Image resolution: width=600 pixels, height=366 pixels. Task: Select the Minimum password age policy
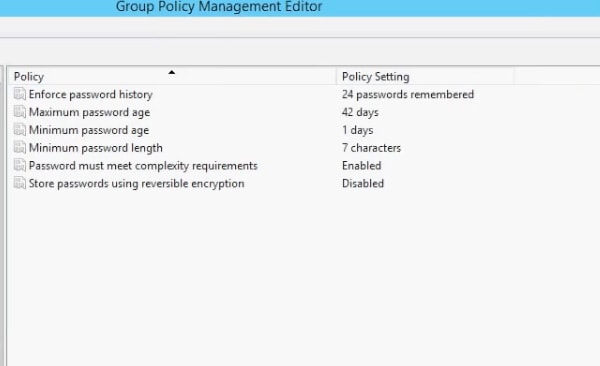89,130
